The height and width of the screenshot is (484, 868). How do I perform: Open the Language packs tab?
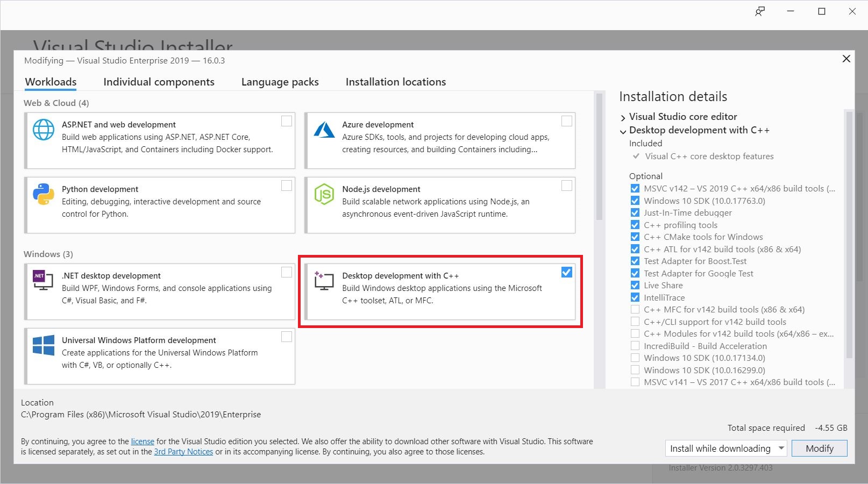click(280, 82)
